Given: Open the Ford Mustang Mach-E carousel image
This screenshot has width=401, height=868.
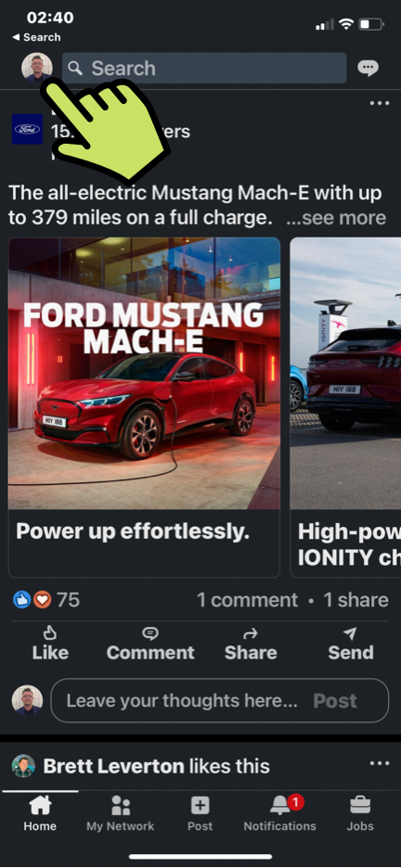Looking at the screenshot, I should pyautogui.click(x=144, y=374).
